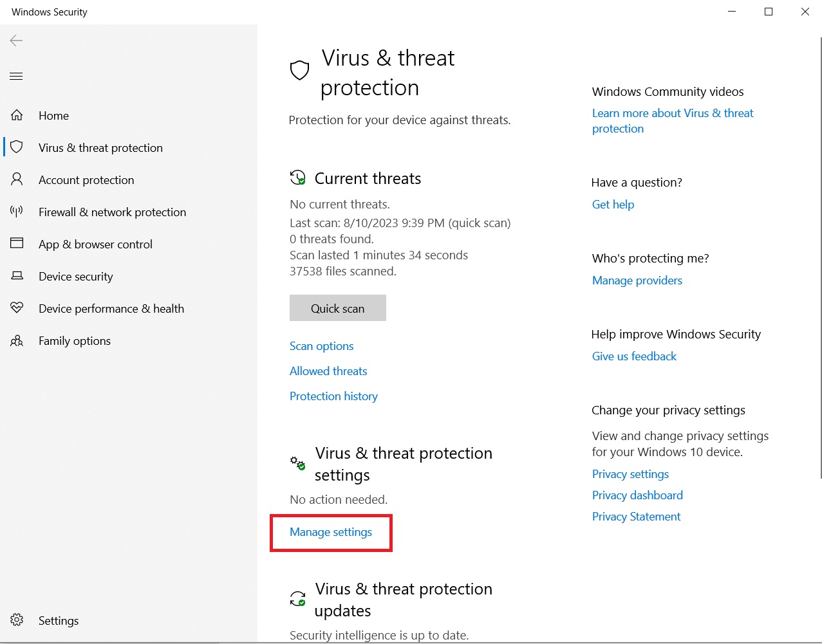Click the Home house icon in sidebar
822x644 pixels.
(17, 115)
